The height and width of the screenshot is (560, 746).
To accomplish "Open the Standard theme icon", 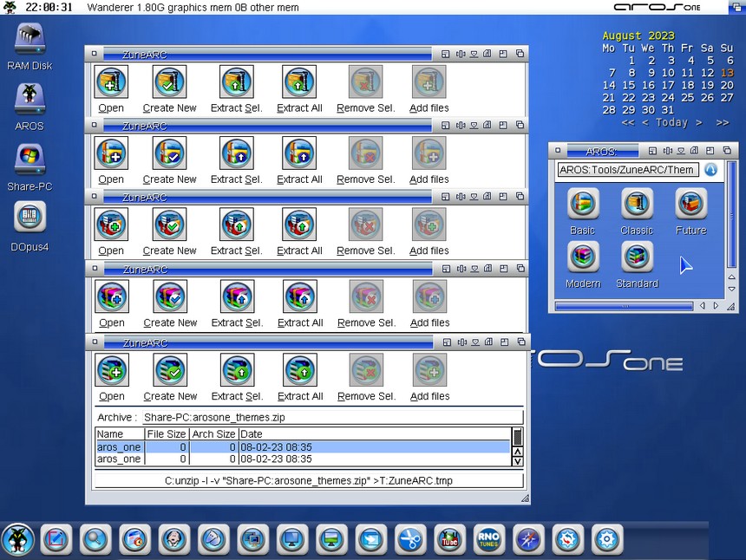I will point(637,257).
